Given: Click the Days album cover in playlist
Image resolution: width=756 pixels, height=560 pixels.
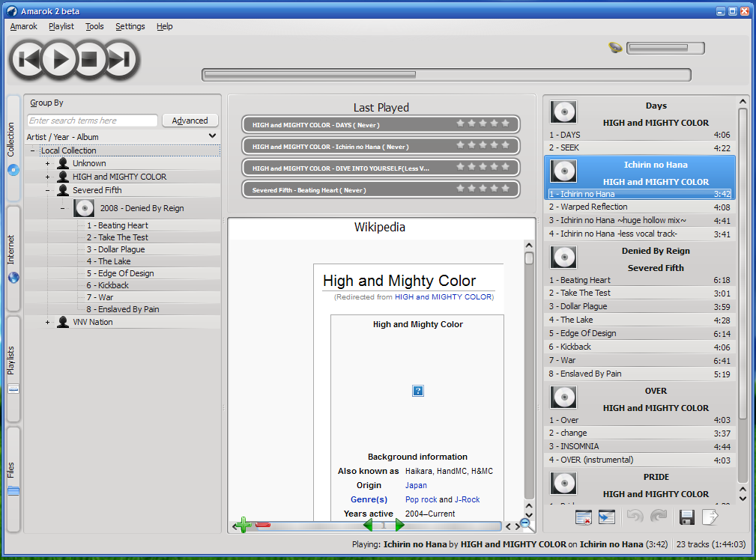Looking at the screenshot, I should coord(563,112).
